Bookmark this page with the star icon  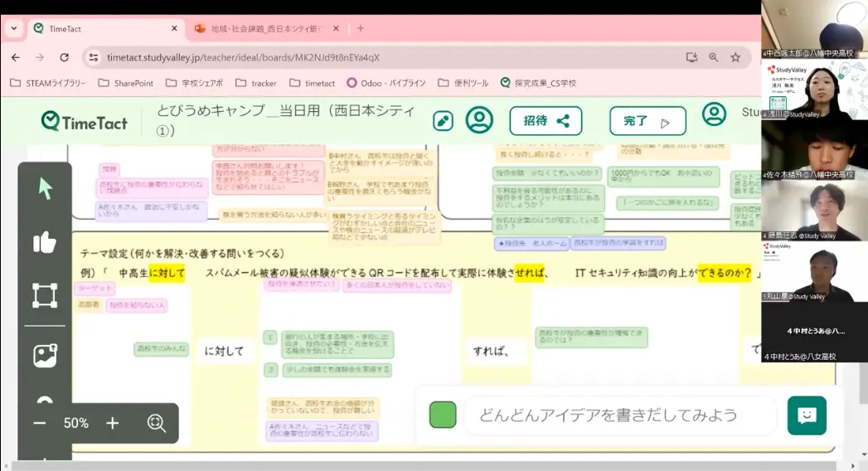pyautogui.click(x=735, y=57)
